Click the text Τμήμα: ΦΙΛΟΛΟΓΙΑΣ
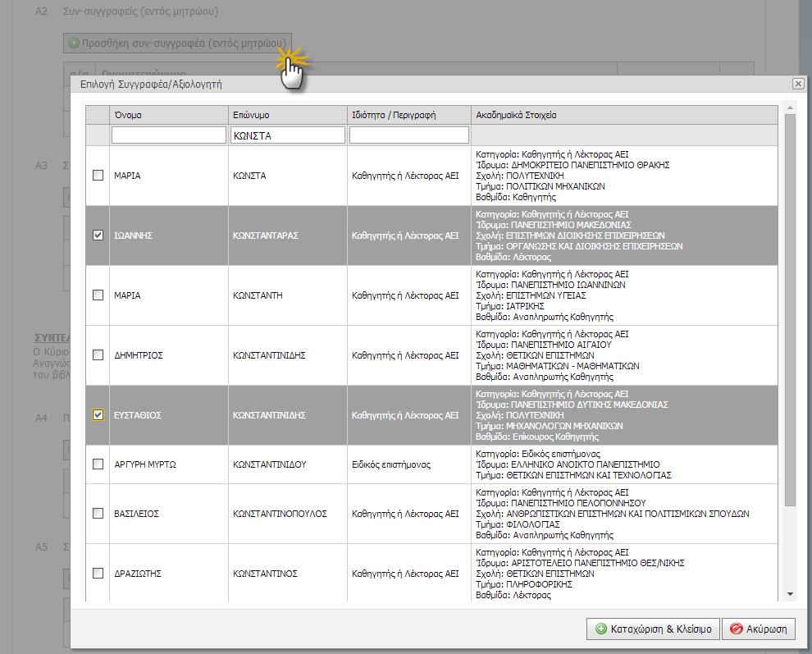This screenshot has width=812, height=654. [518, 524]
